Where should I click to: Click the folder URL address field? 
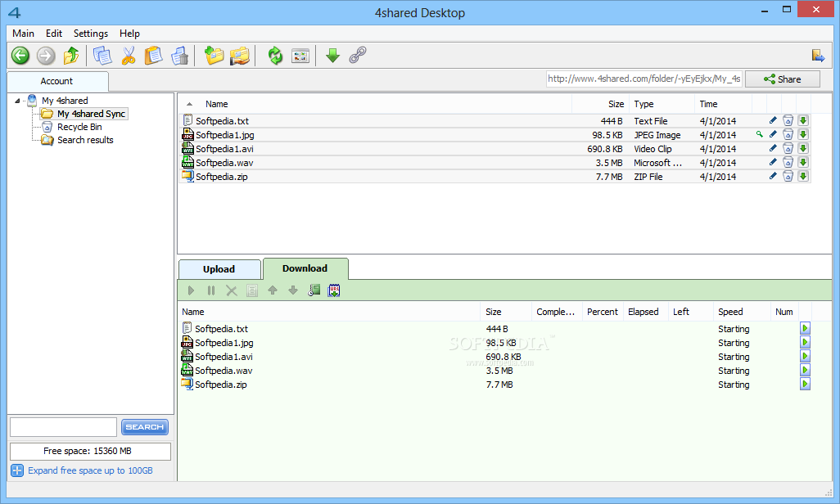click(644, 79)
